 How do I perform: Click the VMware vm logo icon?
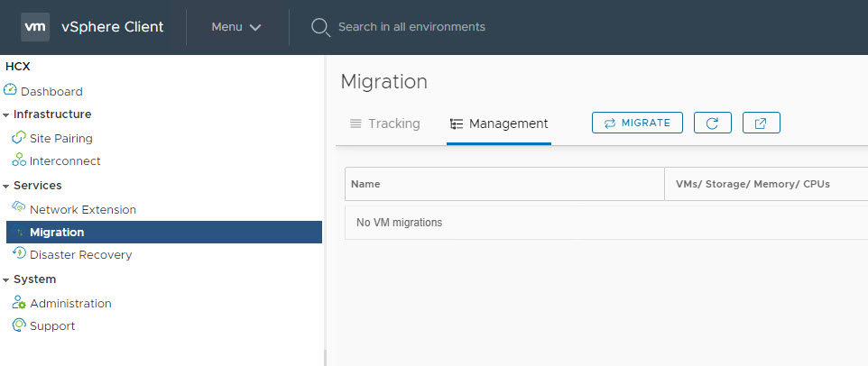[x=35, y=27]
